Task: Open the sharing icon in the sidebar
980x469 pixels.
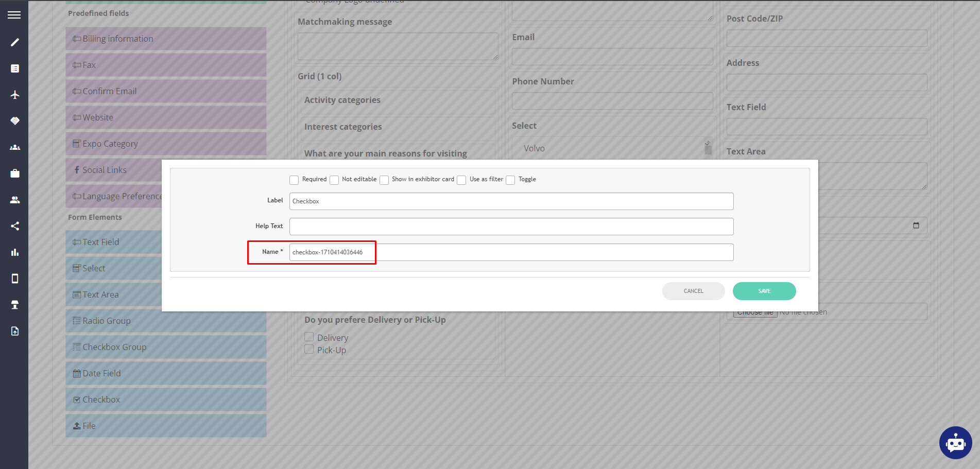Action: pos(14,225)
